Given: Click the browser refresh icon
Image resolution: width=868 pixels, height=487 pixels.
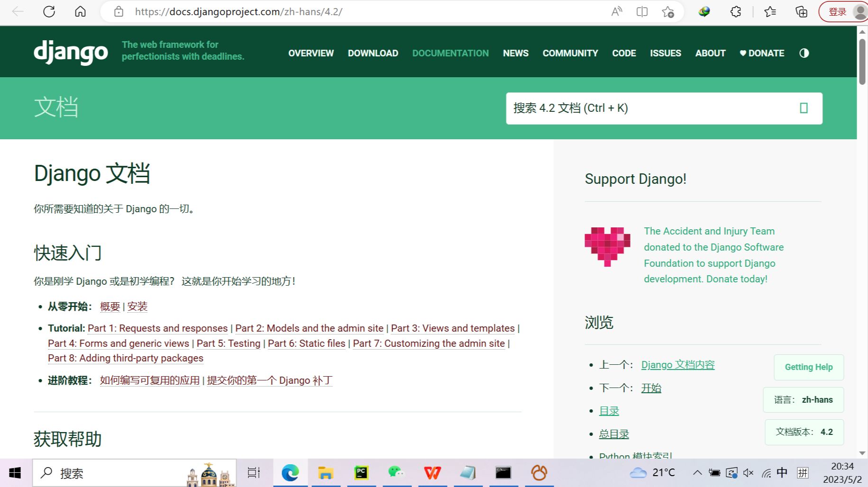Looking at the screenshot, I should click(x=49, y=11).
